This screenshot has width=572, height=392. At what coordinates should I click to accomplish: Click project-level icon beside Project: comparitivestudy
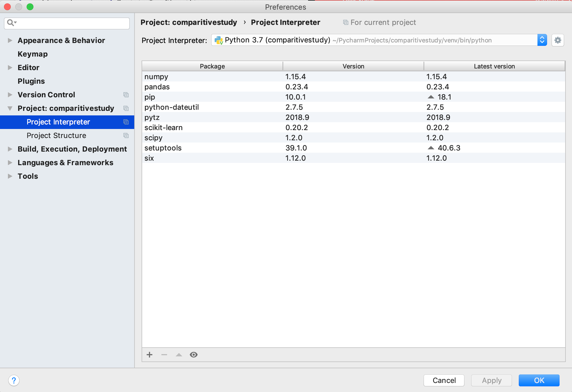click(x=126, y=108)
